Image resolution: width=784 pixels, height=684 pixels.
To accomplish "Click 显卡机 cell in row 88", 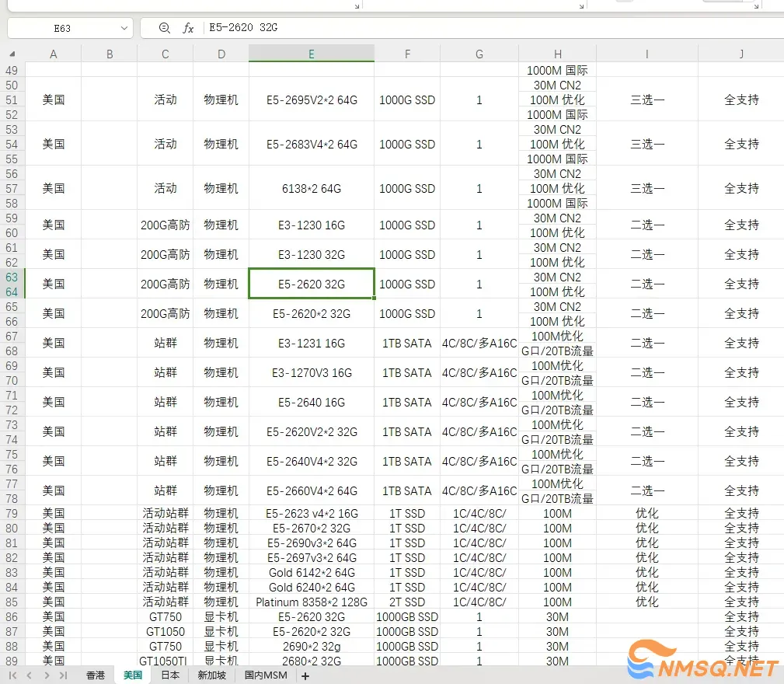I will coord(221,647).
